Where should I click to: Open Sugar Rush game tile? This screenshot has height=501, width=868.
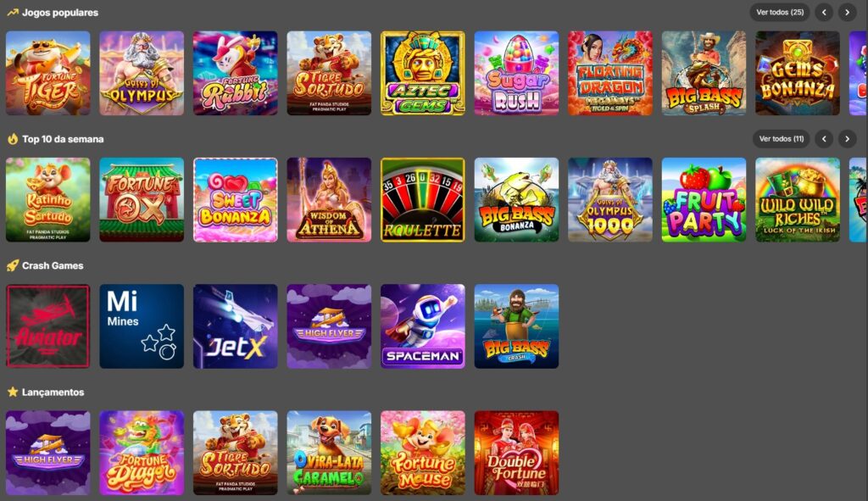pyautogui.click(x=516, y=73)
